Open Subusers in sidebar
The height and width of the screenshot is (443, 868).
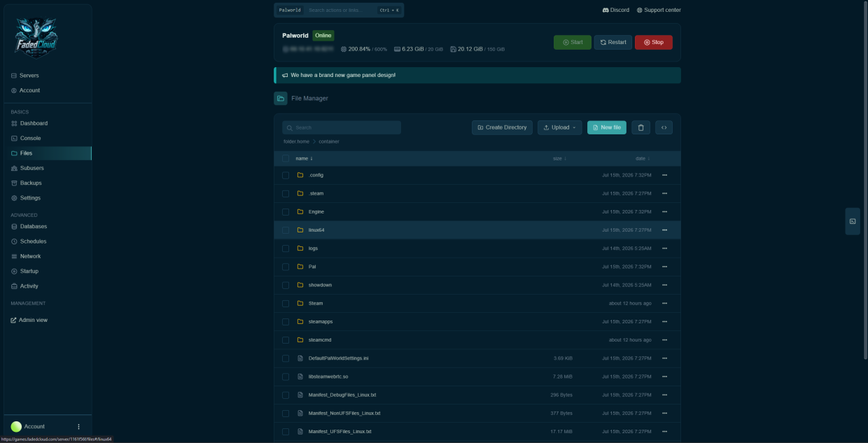[31, 168]
